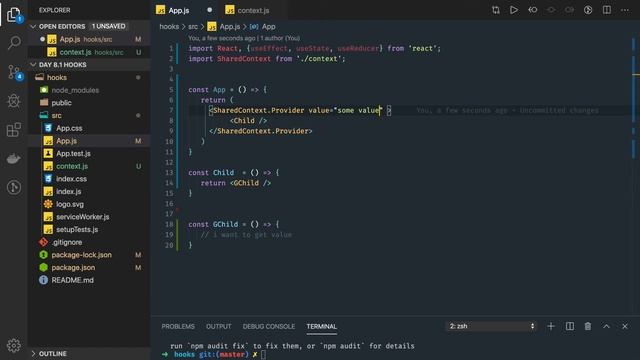This screenshot has width=640, height=360.
Task: Open the Extensions view icon
Action: pos(13,130)
